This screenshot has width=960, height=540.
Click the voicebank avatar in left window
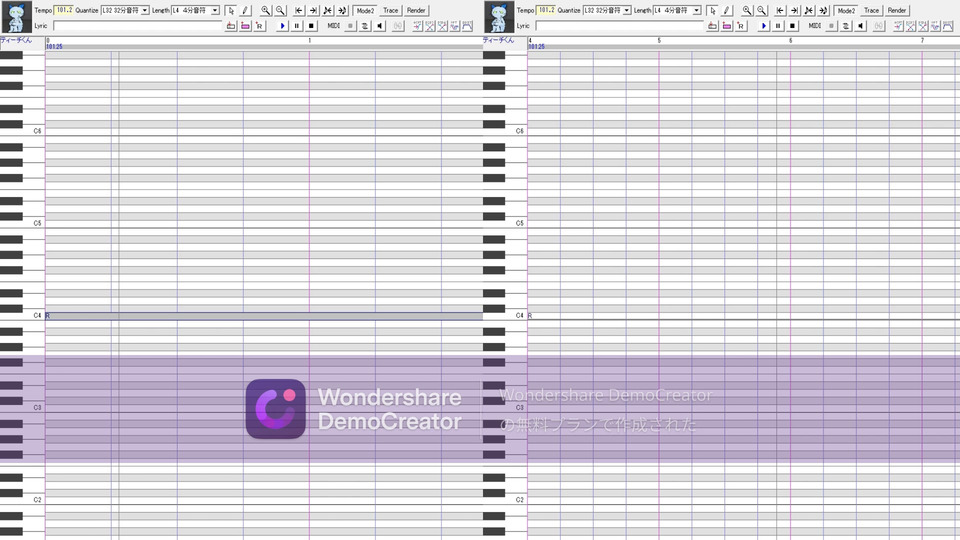(17, 17)
